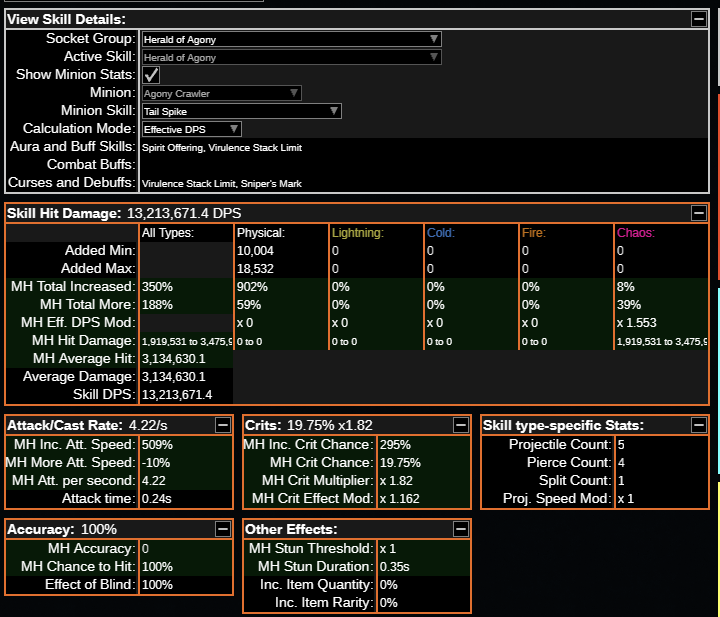This screenshot has width=720, height=617.
Task: Click the Effect of Blind value
Action: [158, 584]
